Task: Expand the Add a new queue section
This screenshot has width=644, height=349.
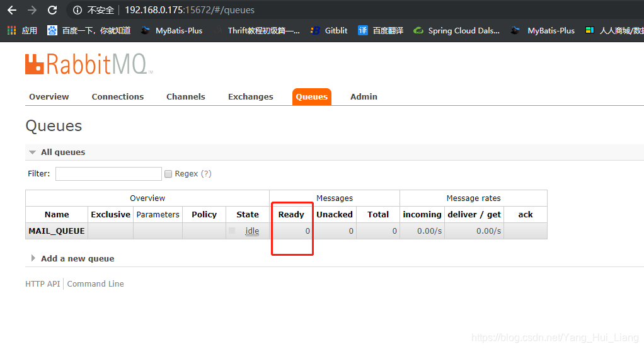Action: click(73, 259)
